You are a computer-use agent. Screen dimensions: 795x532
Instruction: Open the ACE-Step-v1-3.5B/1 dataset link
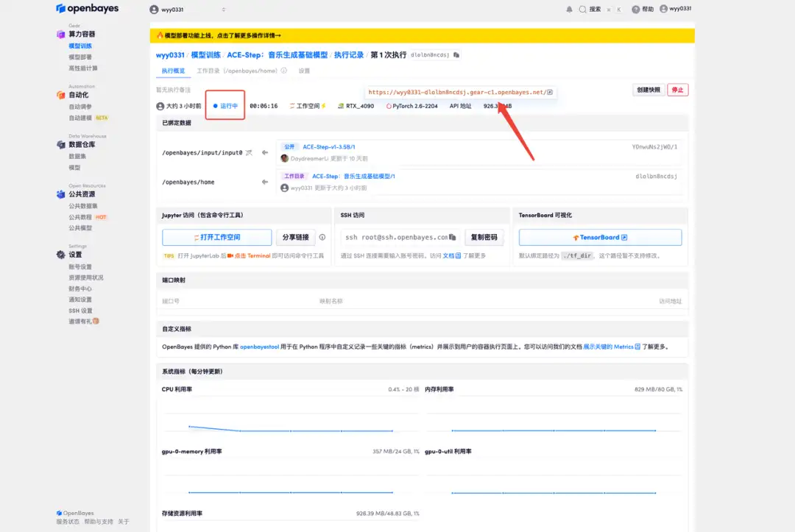click(x=328, y=147)
